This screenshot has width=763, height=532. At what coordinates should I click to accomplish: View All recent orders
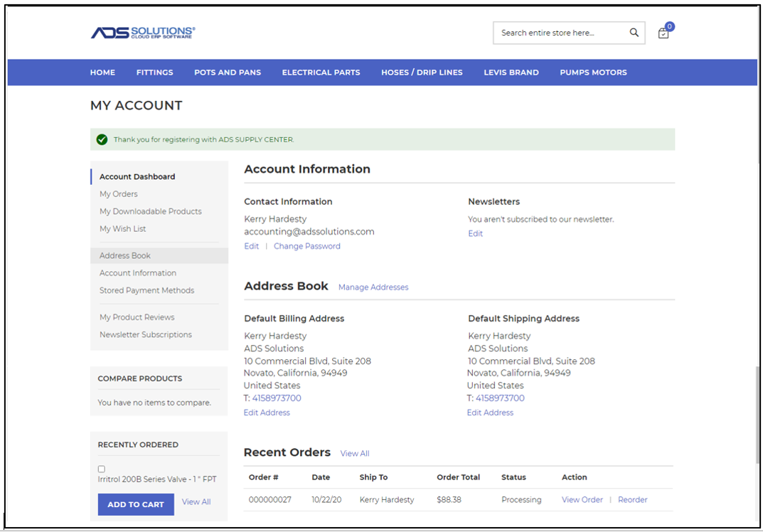click(355, 454)
